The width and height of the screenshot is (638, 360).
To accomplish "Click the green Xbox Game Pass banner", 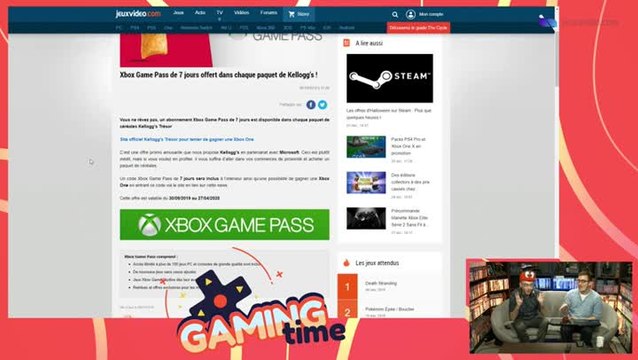I will pyautogui.click(x=225, y=225).
